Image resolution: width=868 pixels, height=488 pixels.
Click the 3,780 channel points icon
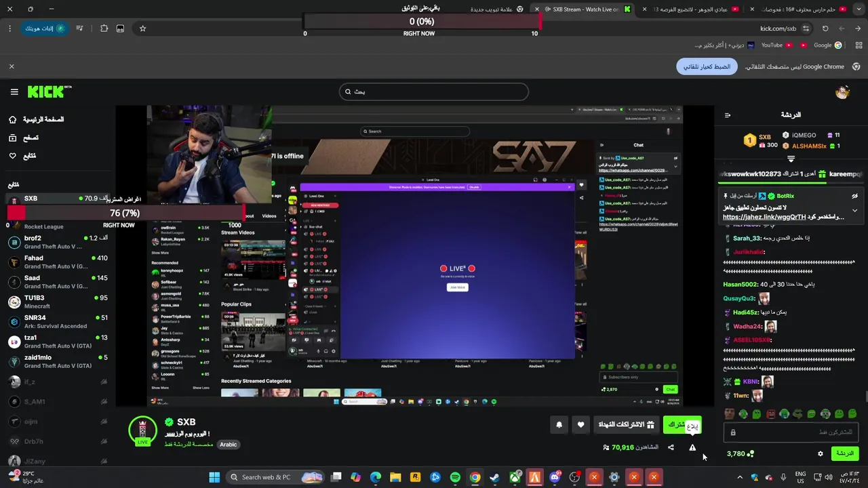(x=751, y=454)
